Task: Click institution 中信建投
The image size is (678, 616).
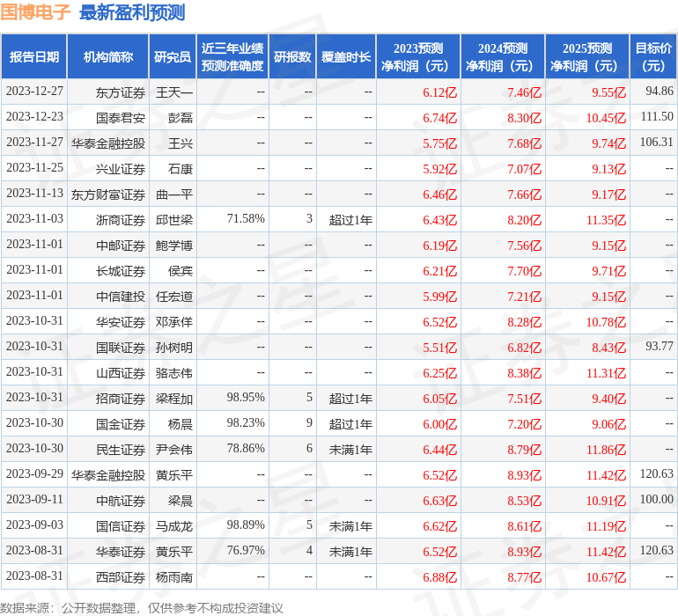Action: pyautogui.click(x=121, y=297)
